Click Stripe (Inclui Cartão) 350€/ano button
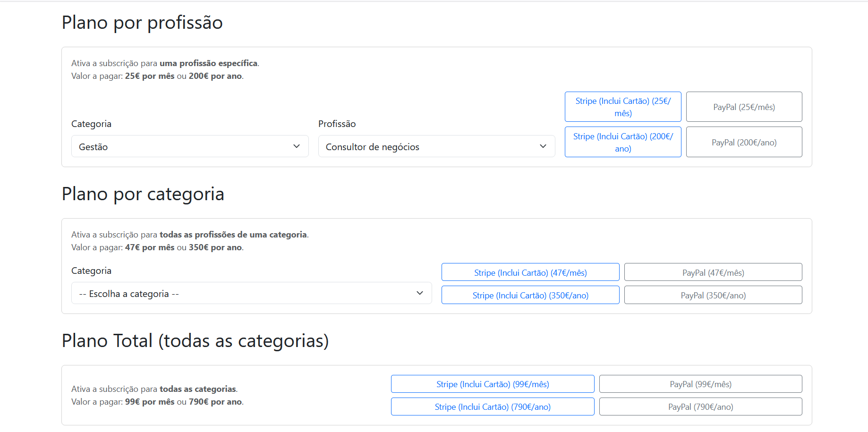The width and height of the screenshot is (868, 432). 530,295
